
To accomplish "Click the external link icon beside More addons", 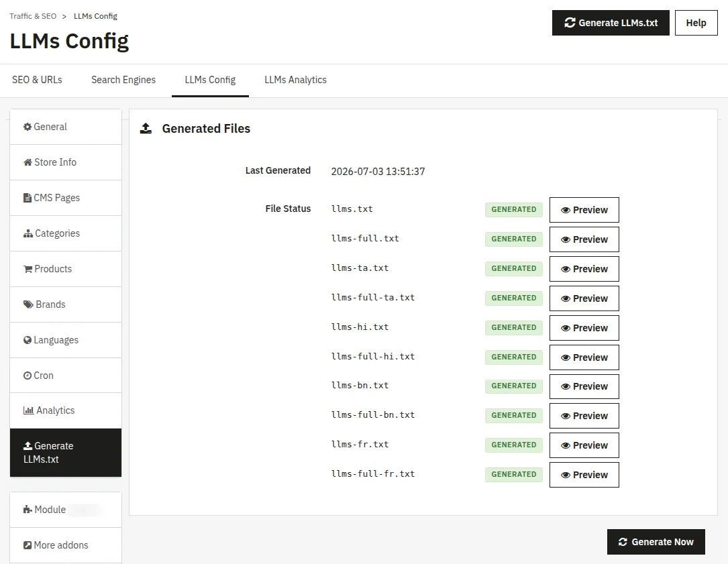I will point(28,545).
